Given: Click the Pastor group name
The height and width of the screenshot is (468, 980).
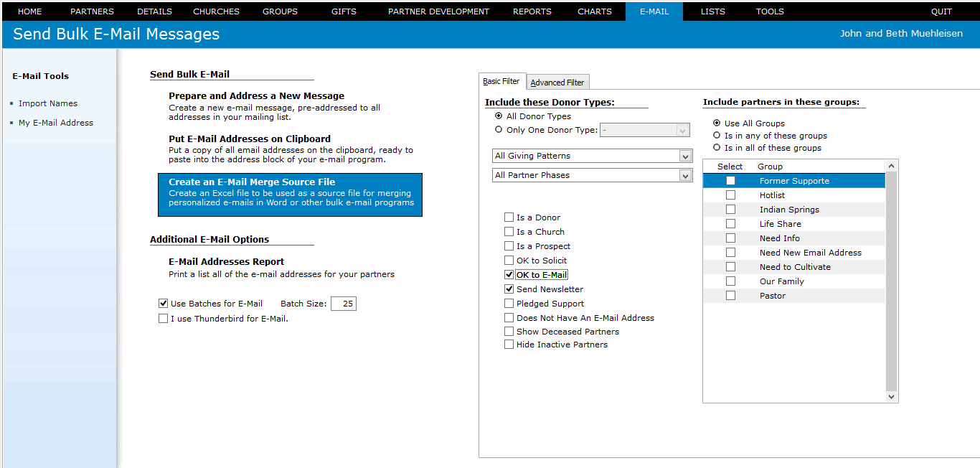Looking at the screenshot, I should coord(773,296).
